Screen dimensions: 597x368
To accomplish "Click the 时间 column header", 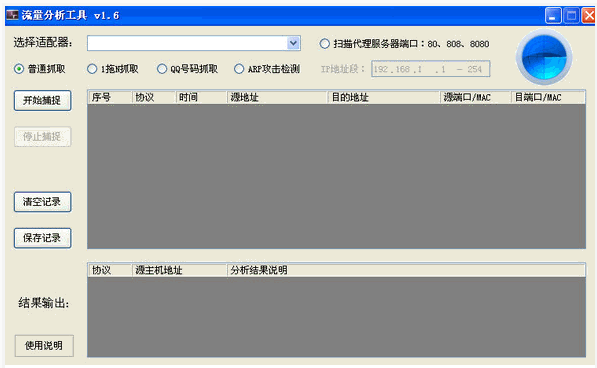I will [x=201, y=97].
